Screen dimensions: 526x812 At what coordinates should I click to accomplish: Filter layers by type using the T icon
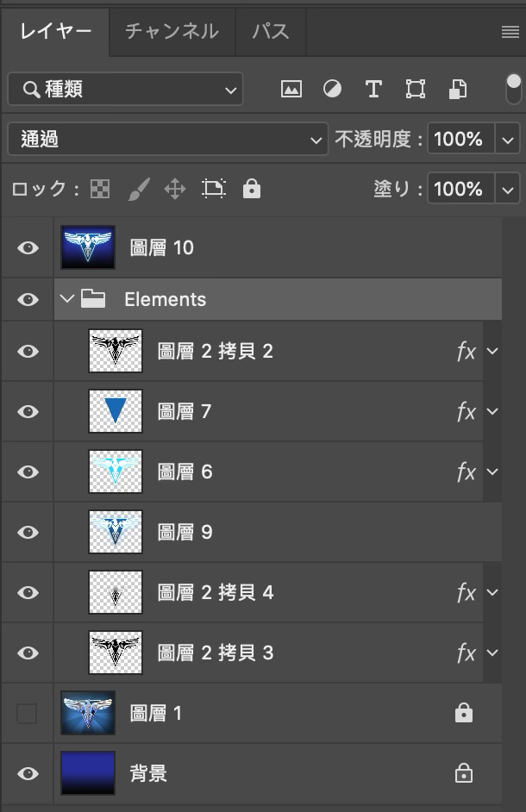pos(373,89)
